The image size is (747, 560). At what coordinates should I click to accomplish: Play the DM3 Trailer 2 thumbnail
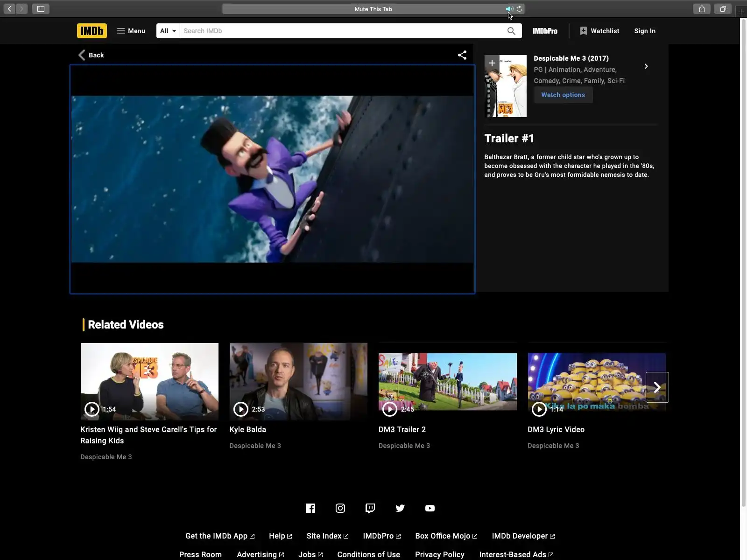[x=448, y=381]
